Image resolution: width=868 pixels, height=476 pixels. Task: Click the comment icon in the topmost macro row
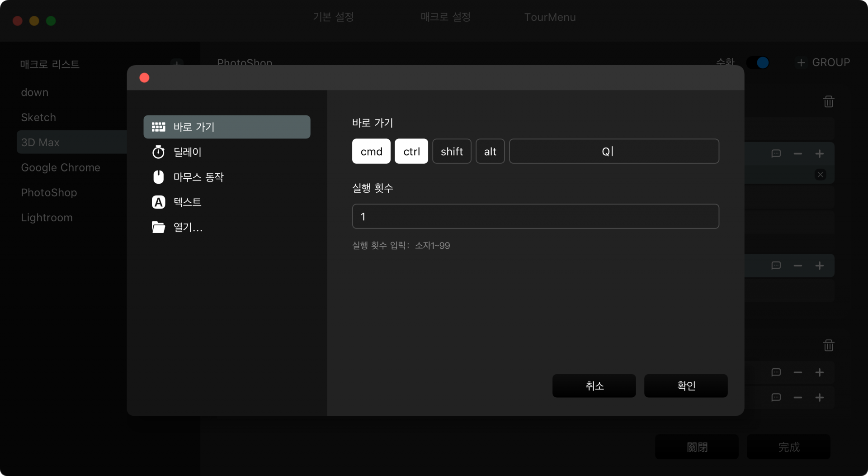[x=776, y=154]
